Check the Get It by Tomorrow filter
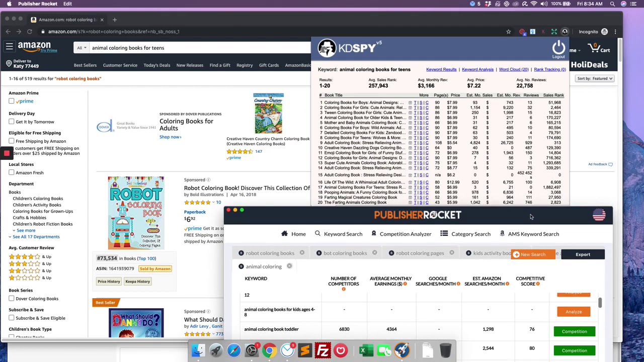 (x=12, y=122)
